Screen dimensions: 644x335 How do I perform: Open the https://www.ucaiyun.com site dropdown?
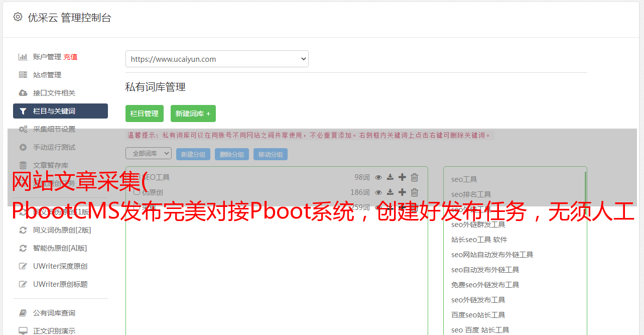point(217,59)
